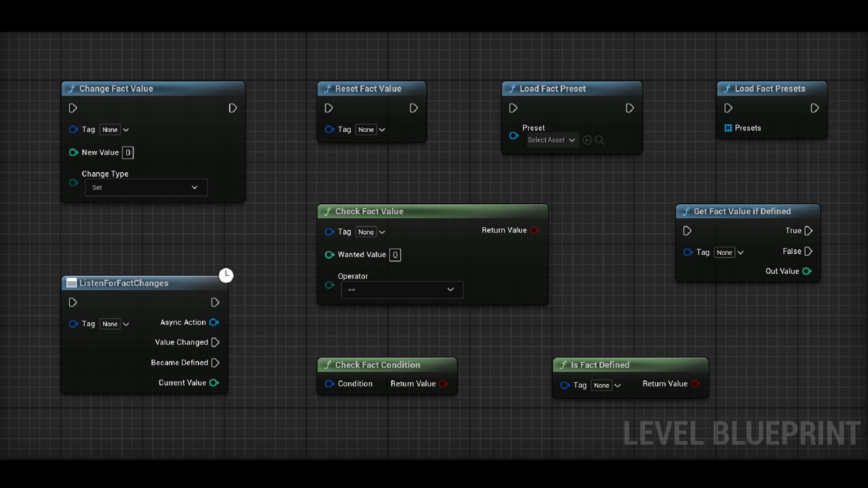This screenshot has width=868, height=488.
Task: Click Load Fact Presets input execution pin
Action: 728,108
